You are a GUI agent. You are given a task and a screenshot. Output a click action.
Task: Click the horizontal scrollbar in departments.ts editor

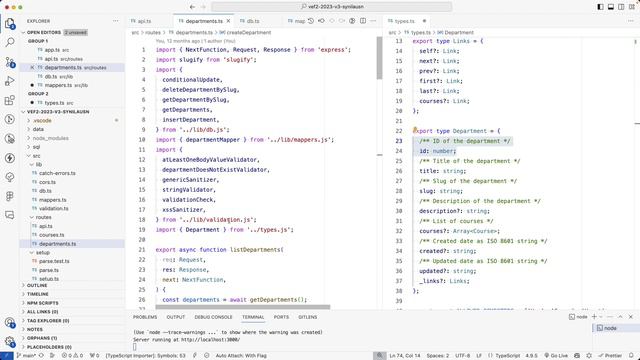point(242,307)
